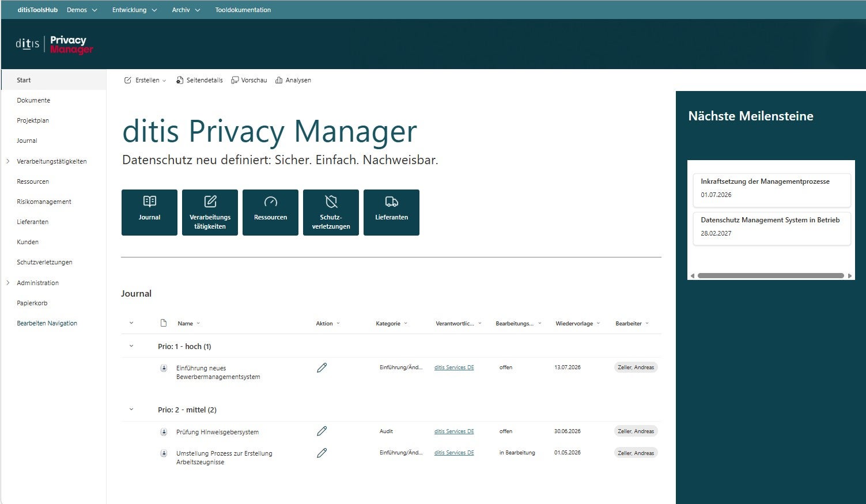The image size is (866, 504).
Task: Click the Vorschau preview icon
Action: [x=235, y=80]
